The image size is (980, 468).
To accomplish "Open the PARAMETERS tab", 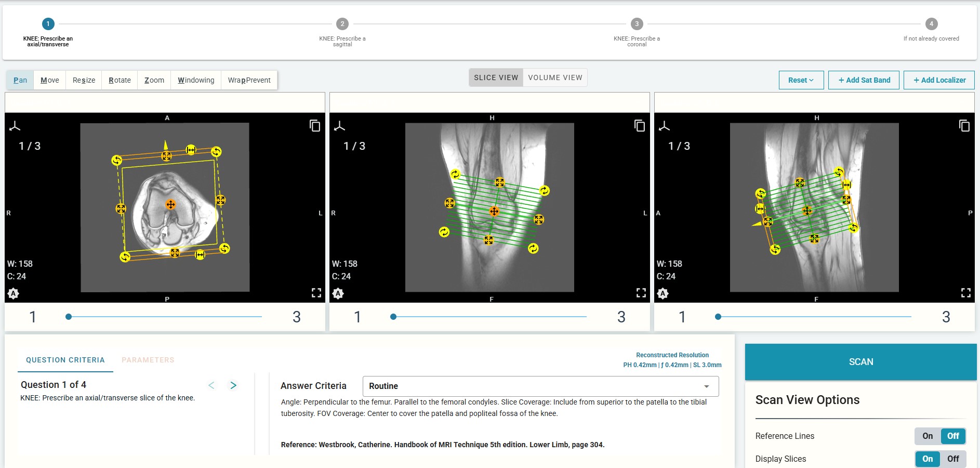I will pos(148,360).
